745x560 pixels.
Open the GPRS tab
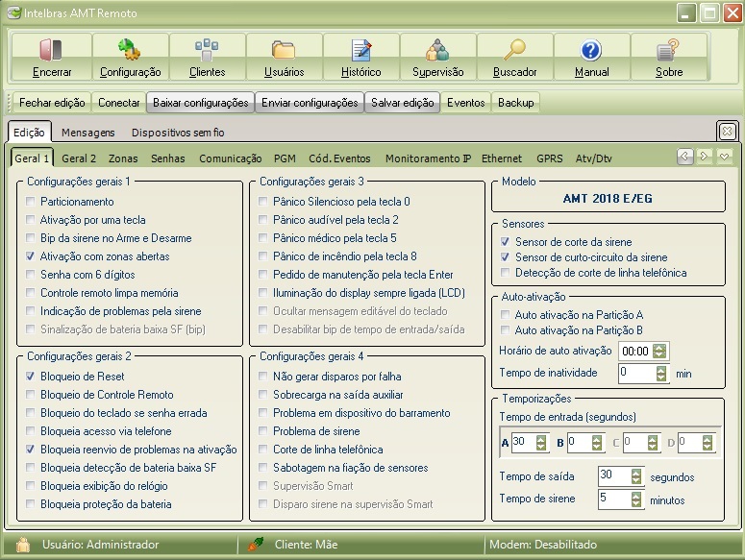[x=549, y=158]
